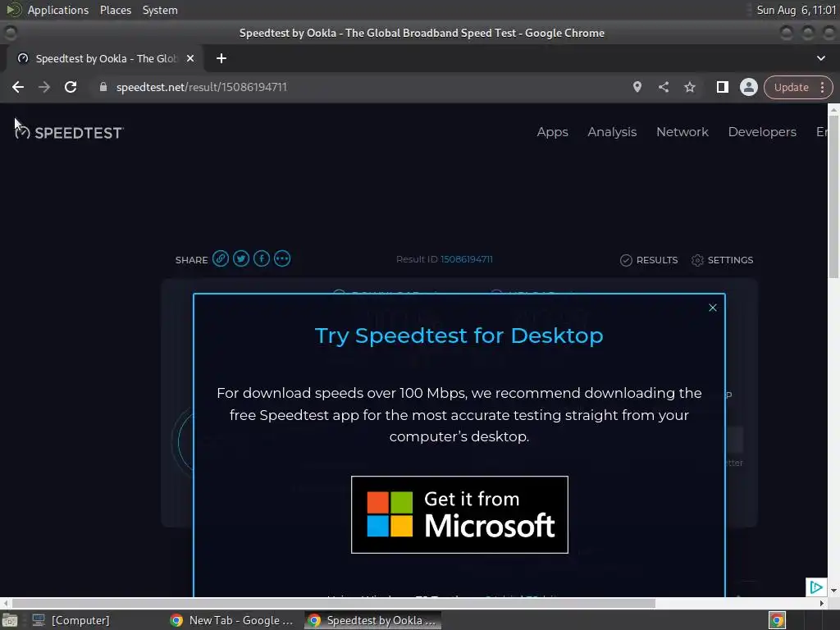Click the AdChoices icon

[815, 587]
